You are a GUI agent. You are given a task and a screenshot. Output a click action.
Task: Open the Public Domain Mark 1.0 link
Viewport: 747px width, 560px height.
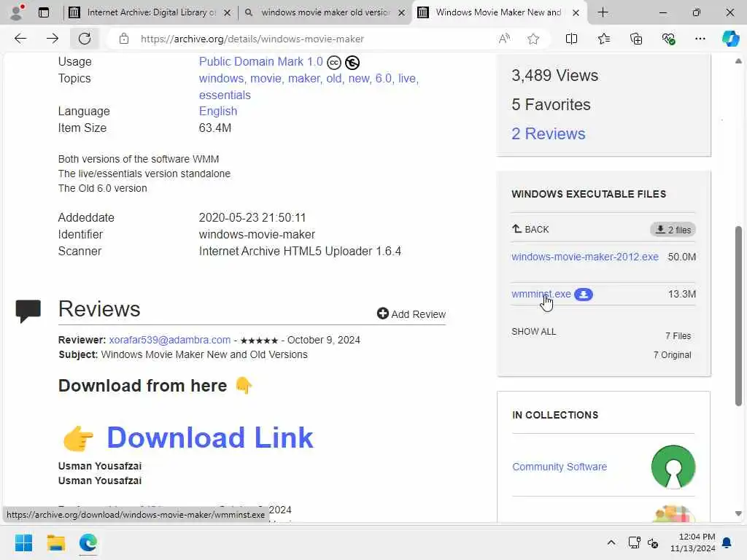pos(260,62)
